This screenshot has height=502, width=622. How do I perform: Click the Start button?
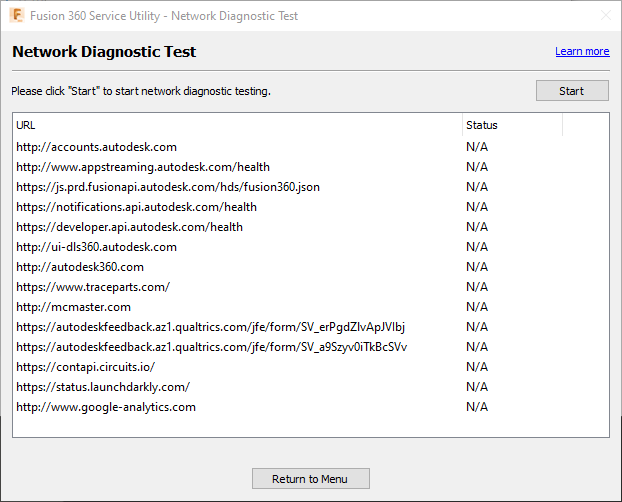click(572, 91)
